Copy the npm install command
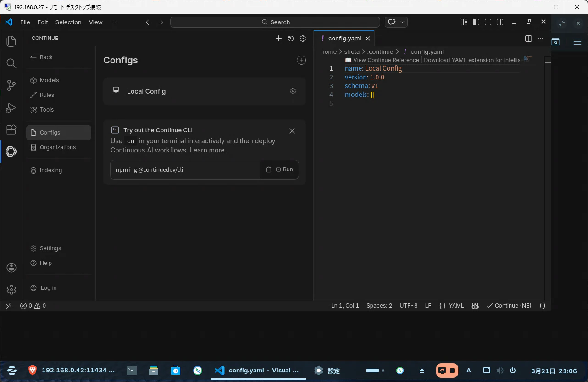Viewport: 588px width, 382px height. (x=269, y=169)
